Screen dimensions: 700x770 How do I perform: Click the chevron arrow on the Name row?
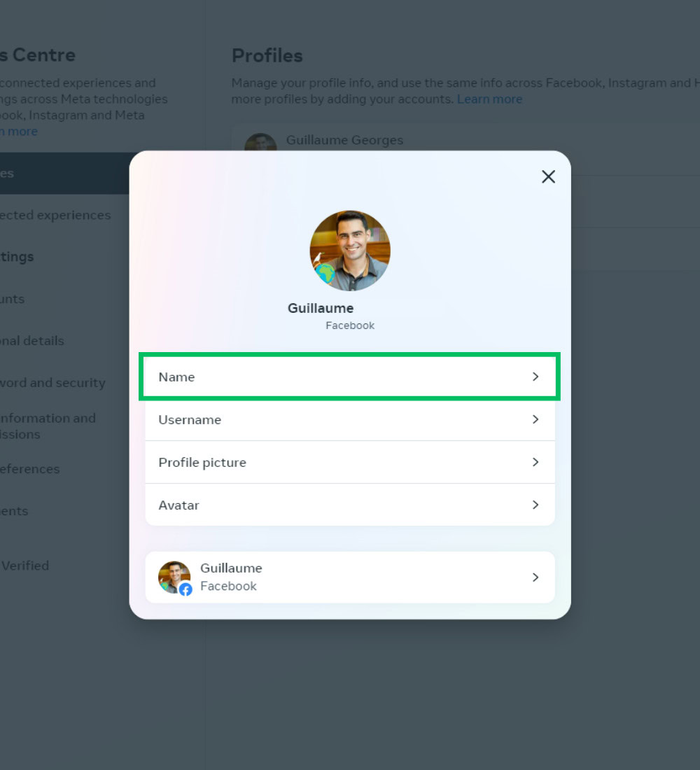click(x=535, y=377)
